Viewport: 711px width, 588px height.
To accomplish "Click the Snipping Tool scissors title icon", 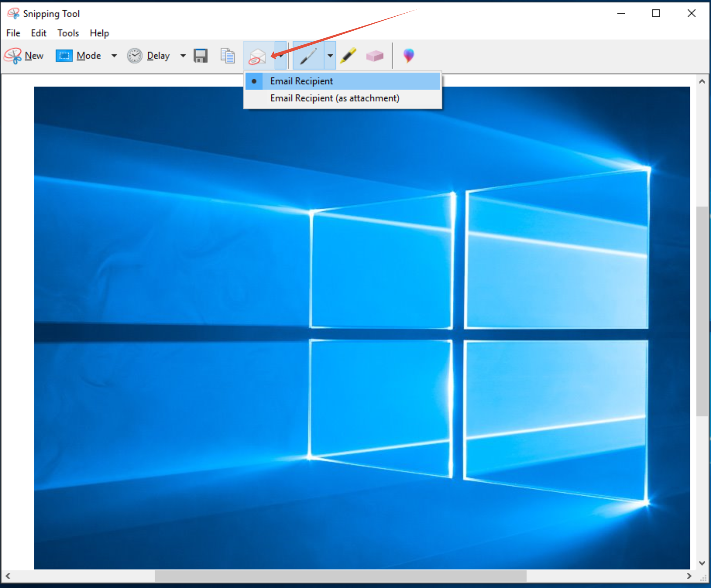I will pyautogui.click(x=13, y=14).
